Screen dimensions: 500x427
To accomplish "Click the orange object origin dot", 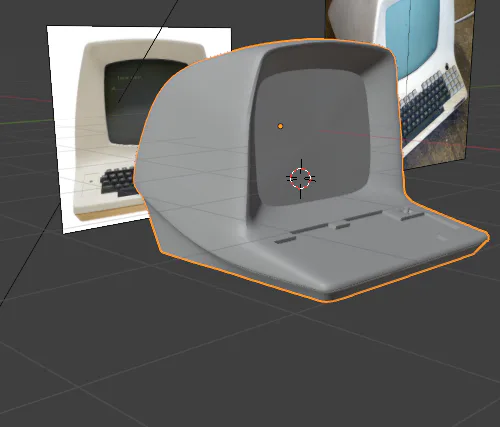I will point(280,126).
